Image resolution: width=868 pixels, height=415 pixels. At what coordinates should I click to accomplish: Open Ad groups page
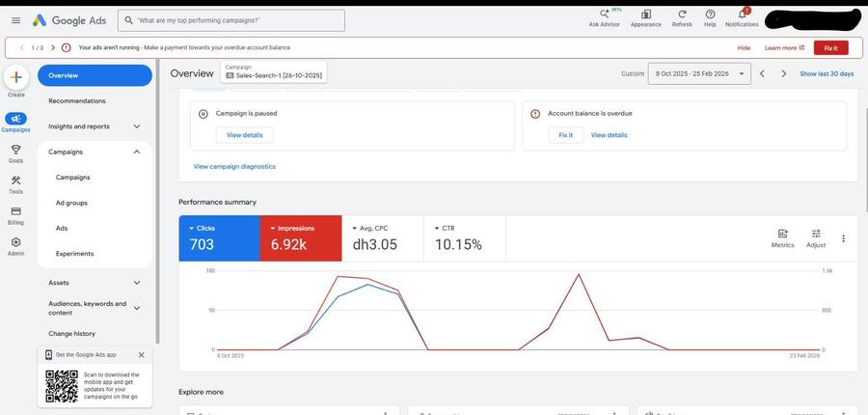pyautogui.click(x=71, y=203)
